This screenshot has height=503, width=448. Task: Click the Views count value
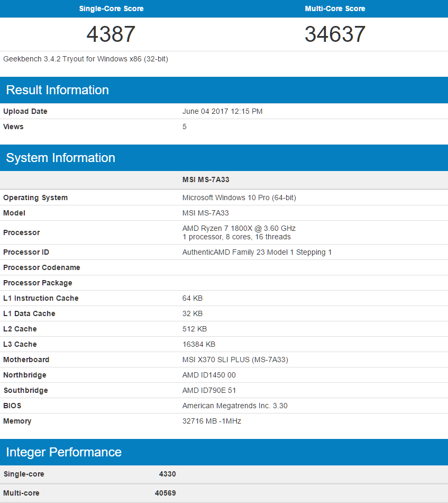click(x=185, y=127)
